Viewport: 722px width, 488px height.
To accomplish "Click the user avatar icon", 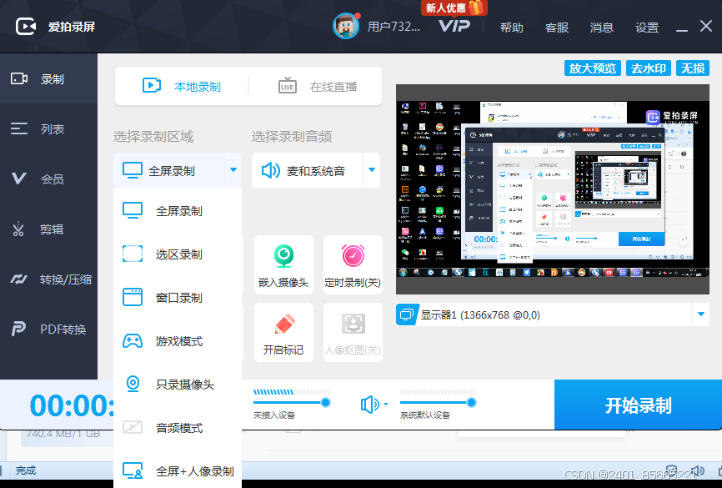I will 346,26.
